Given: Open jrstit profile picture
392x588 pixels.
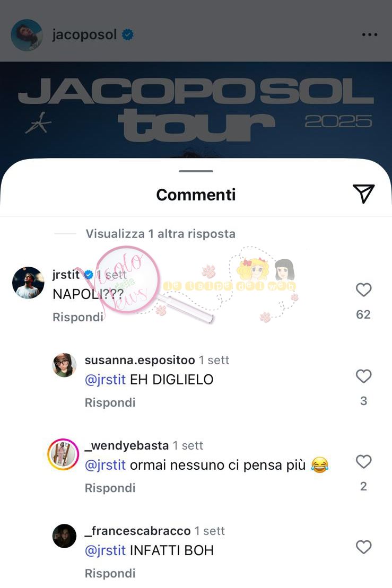Looking at the screenshot, I should (x=28, y=283).
